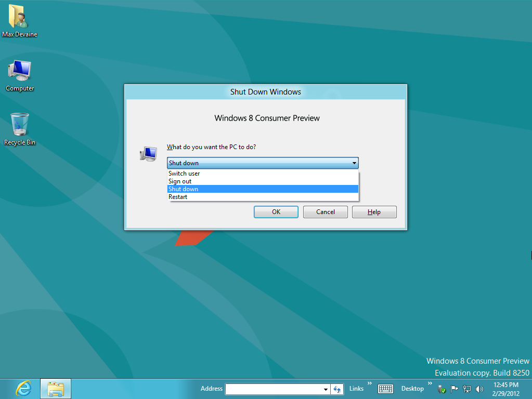Open the network tray icon
532x399 pixels.
pyautogui.click(x=467, y=389)
